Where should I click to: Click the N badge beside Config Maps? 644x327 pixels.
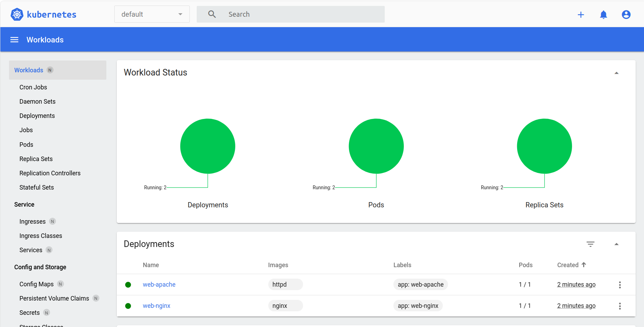(60, 284)
